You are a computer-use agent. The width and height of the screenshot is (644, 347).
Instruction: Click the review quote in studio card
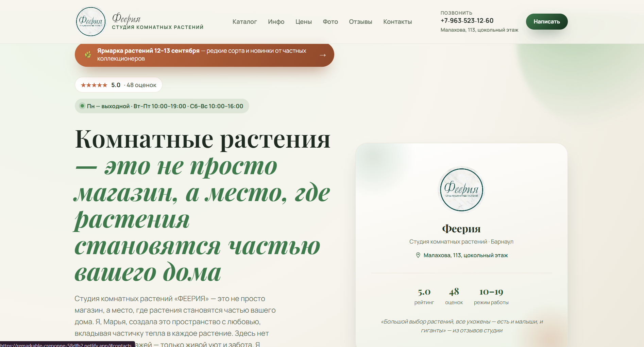tap(462, 326)
